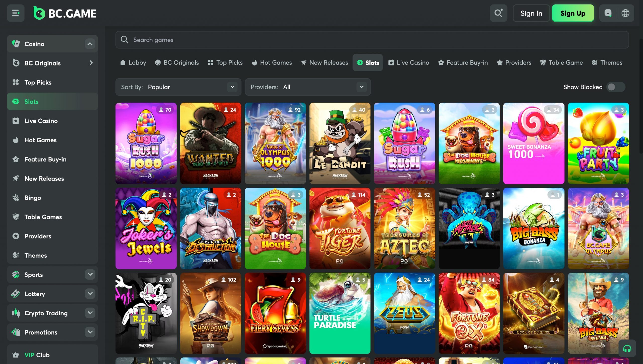Open the Providers All dropdown
Viewport: 643px width, 364px height.
tap(308, 87)
